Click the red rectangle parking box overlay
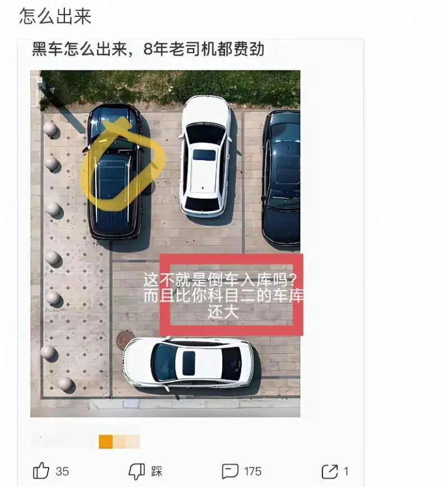448x487 pixels. [231, 295]
